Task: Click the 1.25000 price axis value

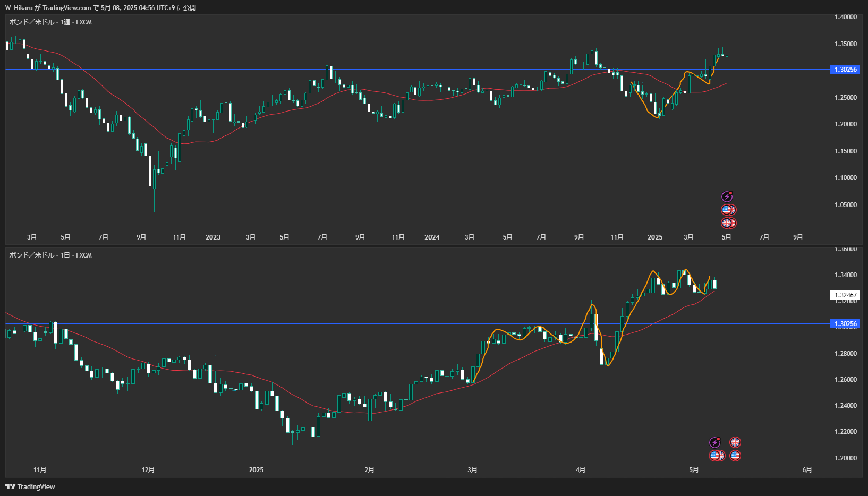Action: click(x=845, y=98)
